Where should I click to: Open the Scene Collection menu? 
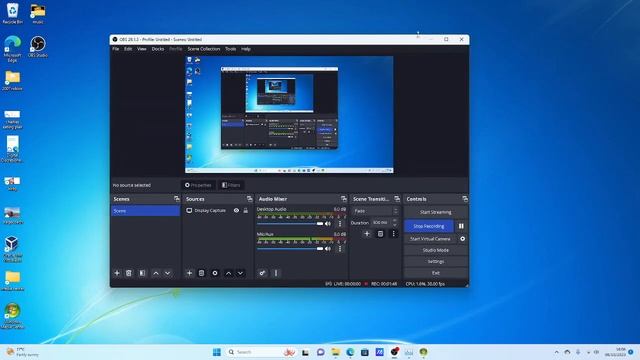204,49
